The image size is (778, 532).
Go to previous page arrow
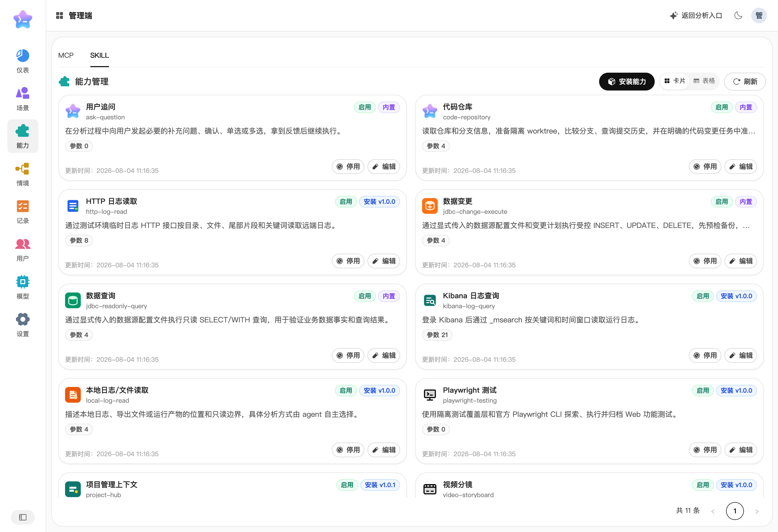713,511
